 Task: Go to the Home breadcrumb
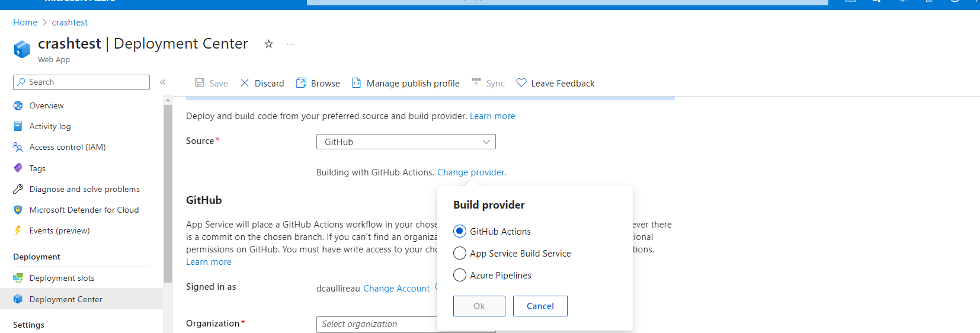point(25,23)
